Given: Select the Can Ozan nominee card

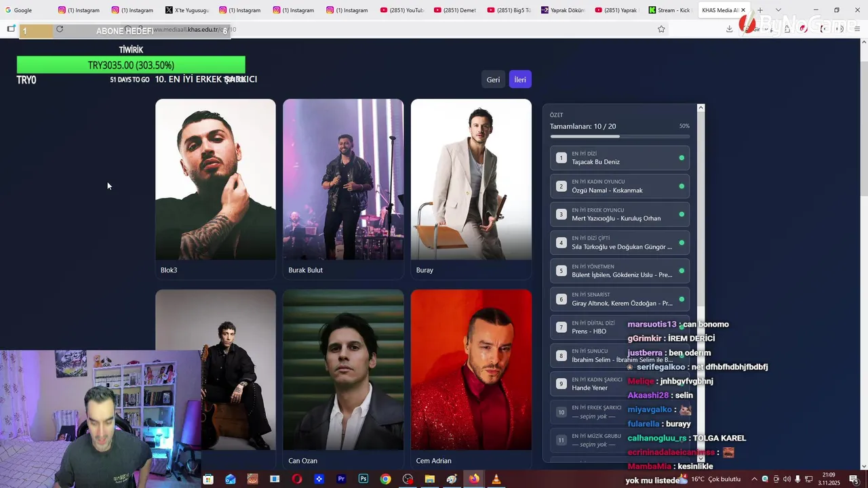Looking at the screenshot, I should point(343,380).
